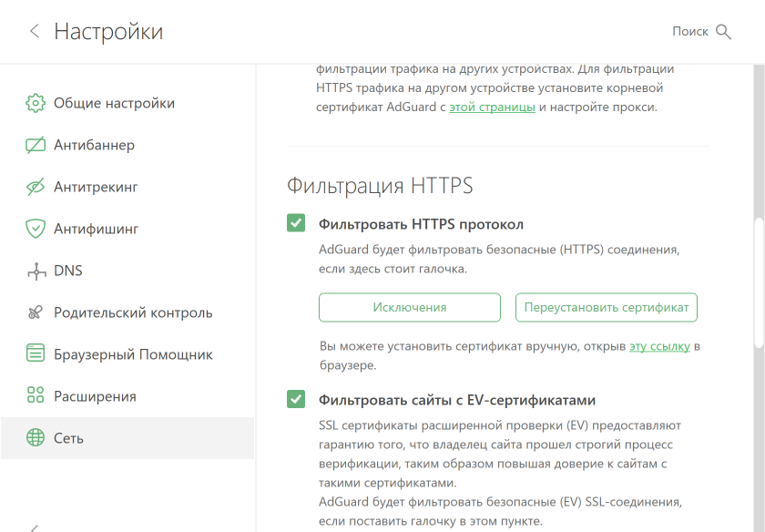Click Фильтровать HTTPS протокол label text
The image size is (765, 532).
coord(421,224)
